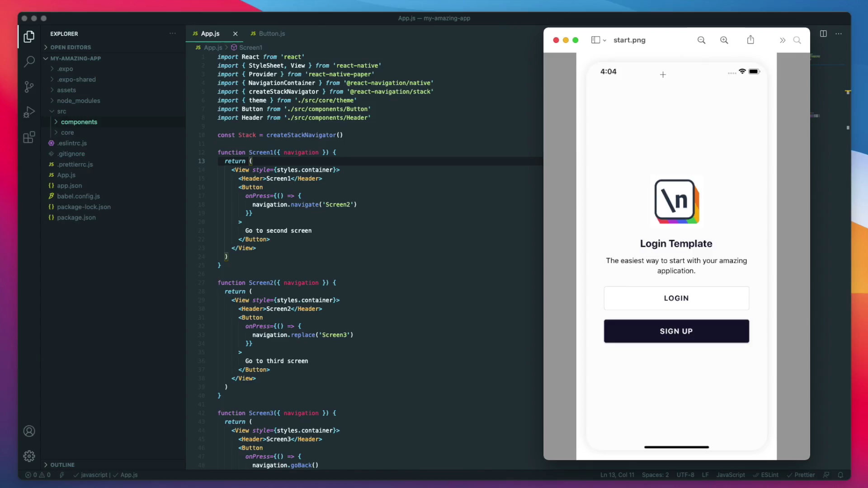Toggle UTF-8 encoding indicator
Screen dimensions: 868x488
pos(685,475)
